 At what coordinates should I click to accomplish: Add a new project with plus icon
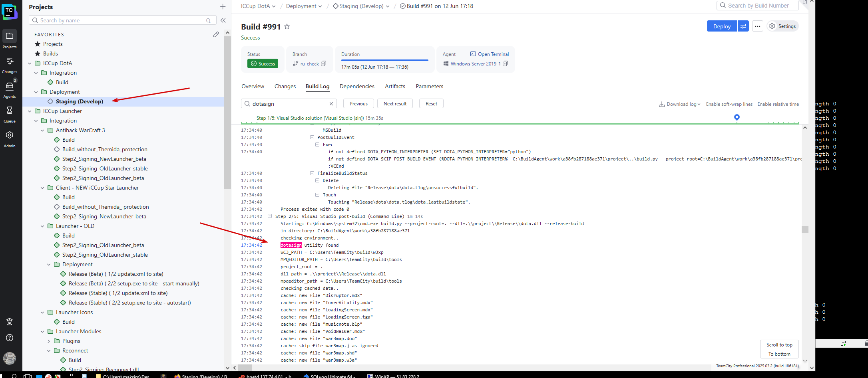point(223,7)
